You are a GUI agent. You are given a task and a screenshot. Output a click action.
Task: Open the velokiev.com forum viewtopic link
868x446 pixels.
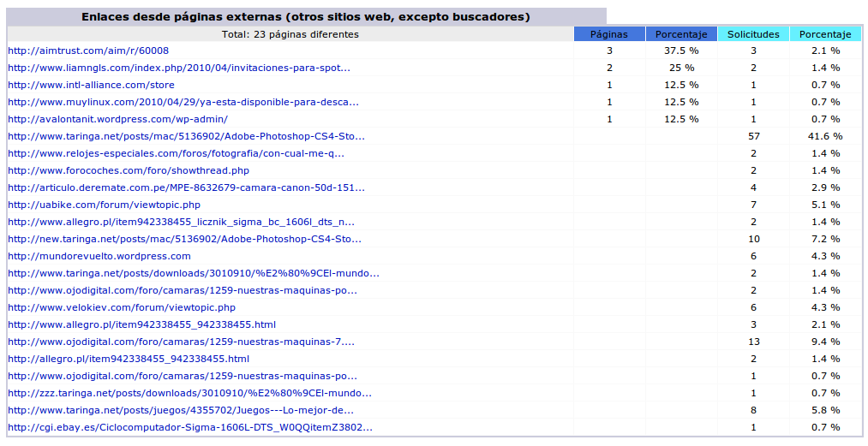tap(121, 307)
